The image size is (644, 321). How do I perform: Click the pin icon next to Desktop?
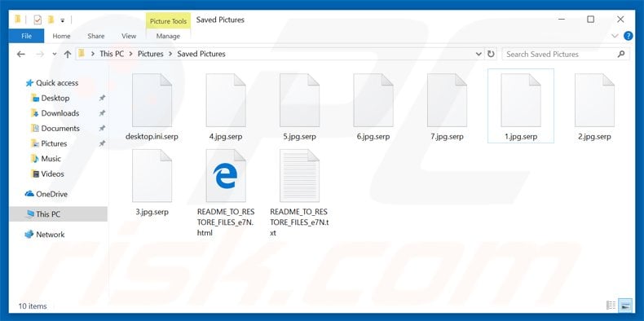[x=102, y=98]
